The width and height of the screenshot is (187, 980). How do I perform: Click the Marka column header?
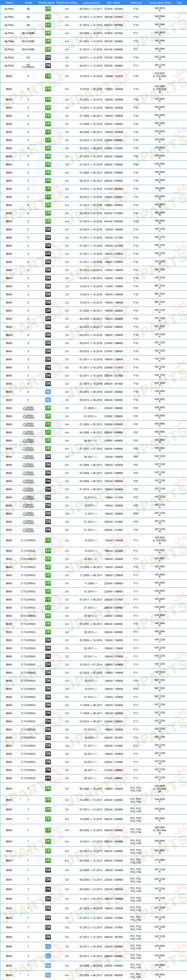click(x=9, y=3)
